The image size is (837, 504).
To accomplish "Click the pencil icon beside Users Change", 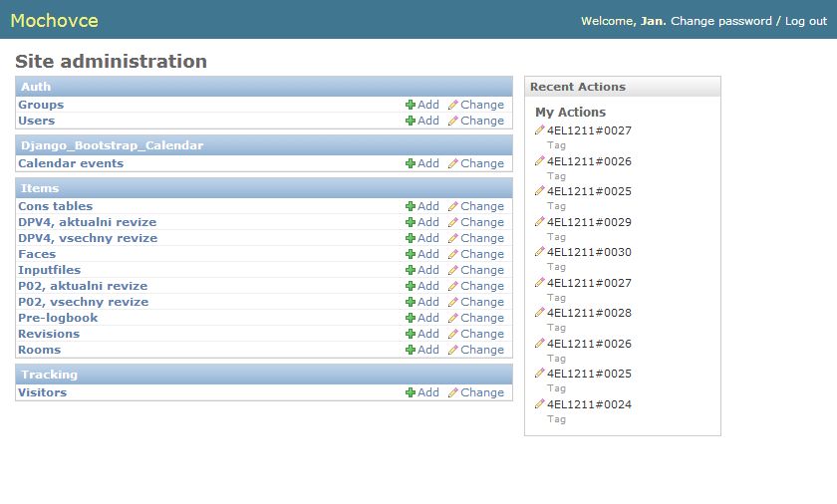I will [453, 121].
